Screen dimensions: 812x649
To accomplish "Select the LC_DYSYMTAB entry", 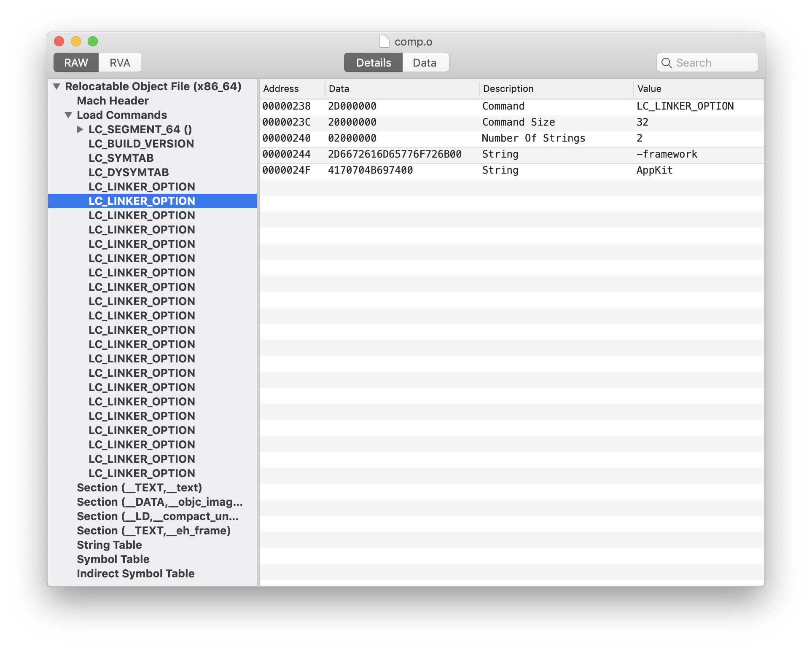I will tap(129, 172).
